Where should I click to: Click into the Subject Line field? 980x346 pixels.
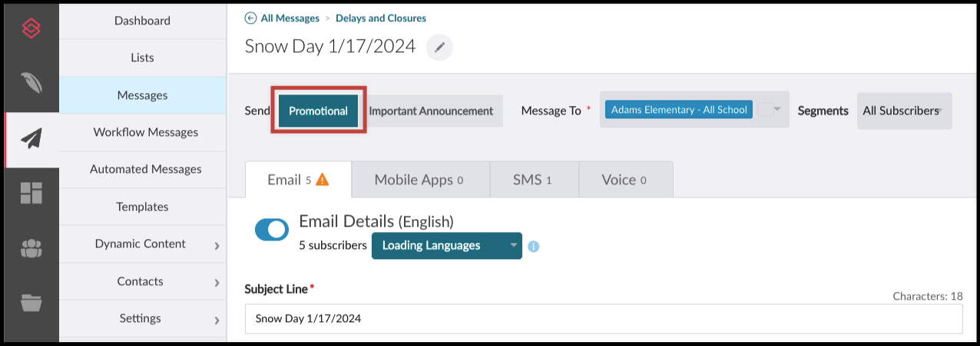click(x=603, y=318)
